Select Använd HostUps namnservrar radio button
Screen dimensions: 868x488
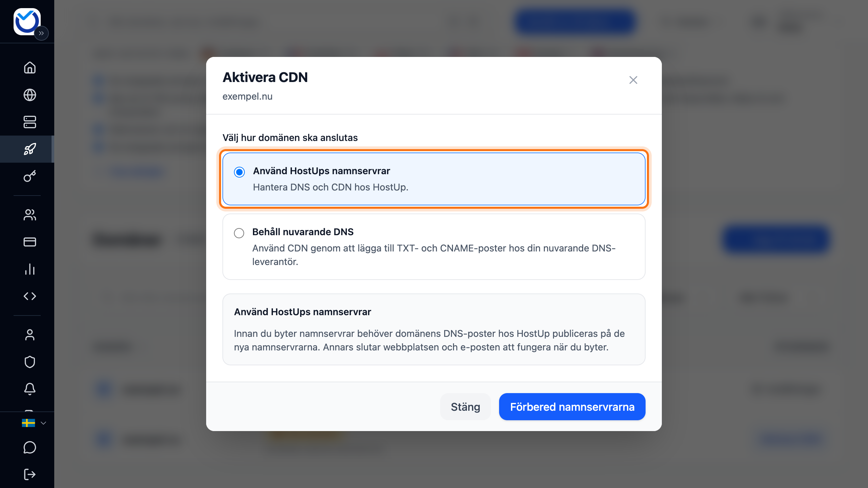click(x=239, y=172)
